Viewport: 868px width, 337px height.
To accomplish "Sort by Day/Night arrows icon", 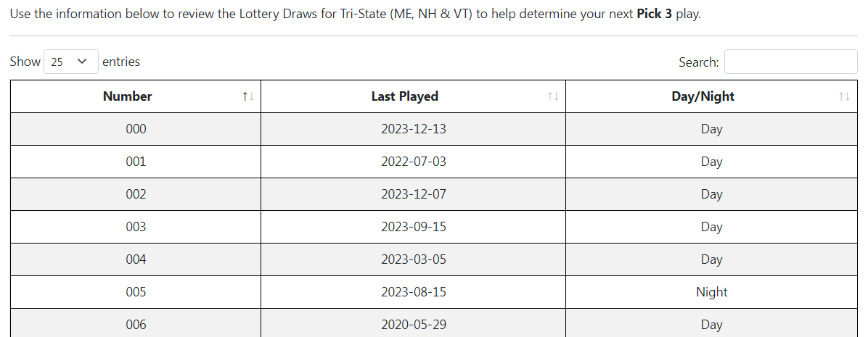I will [844, 96].
